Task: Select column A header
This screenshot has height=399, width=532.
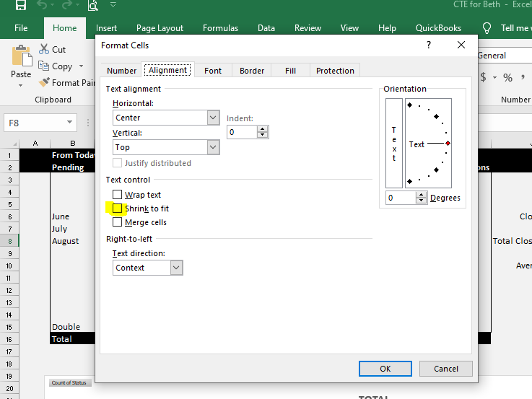Action: click(35, 144)
